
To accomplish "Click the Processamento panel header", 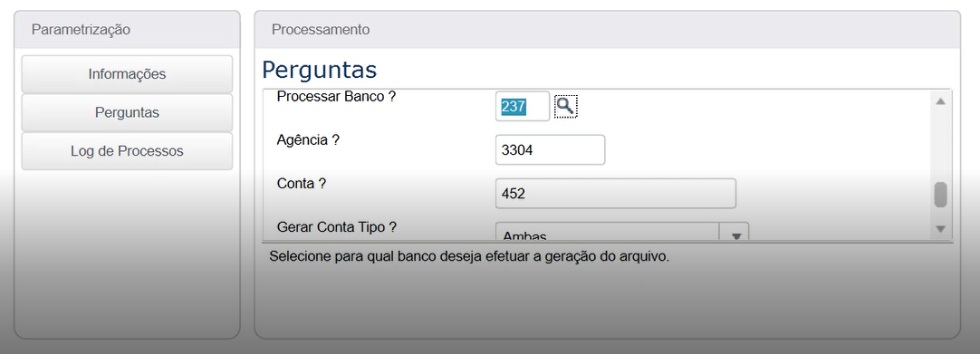I will [607, 30].
